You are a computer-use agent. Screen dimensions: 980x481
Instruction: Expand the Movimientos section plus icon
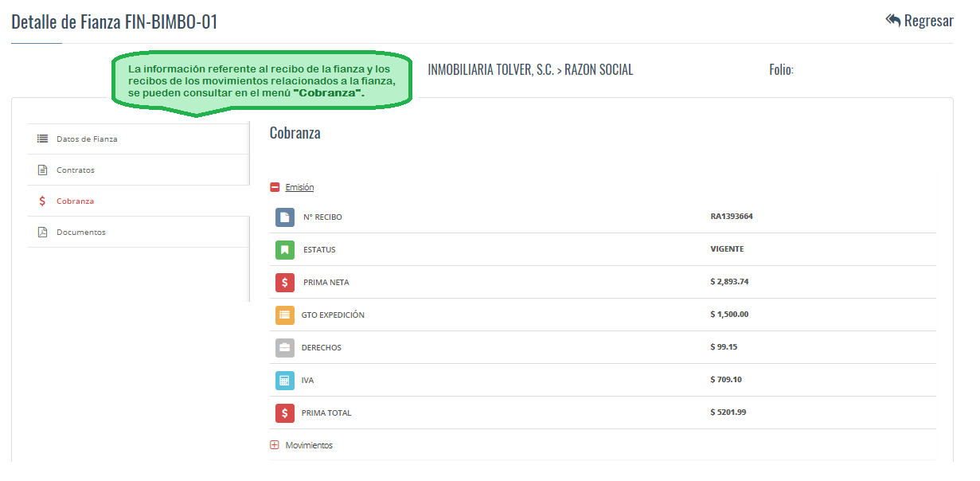pos(275,445)
